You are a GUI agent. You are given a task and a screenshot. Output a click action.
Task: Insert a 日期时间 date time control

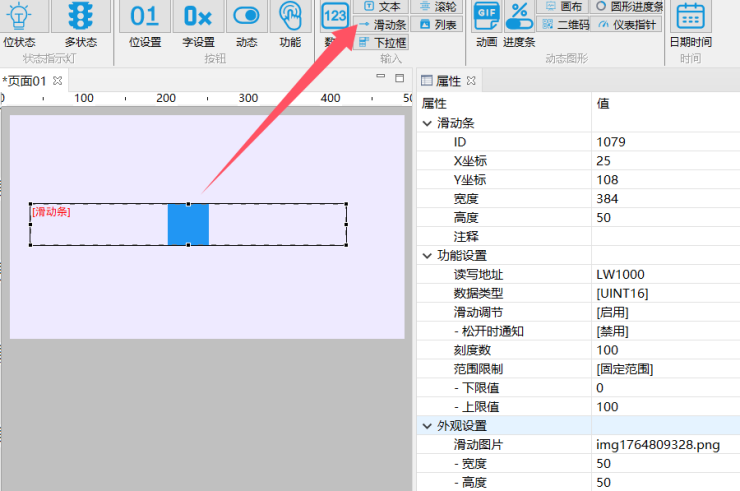690,25
